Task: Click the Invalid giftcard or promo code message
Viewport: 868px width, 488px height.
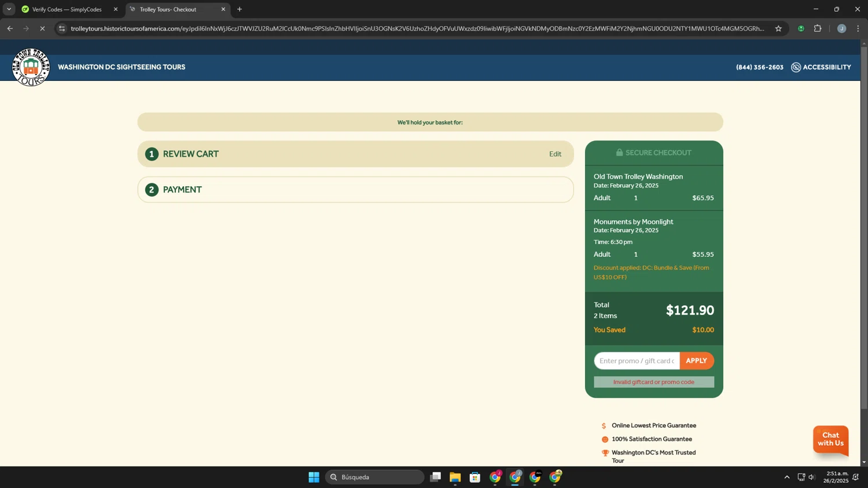Action: click(654, 382)
